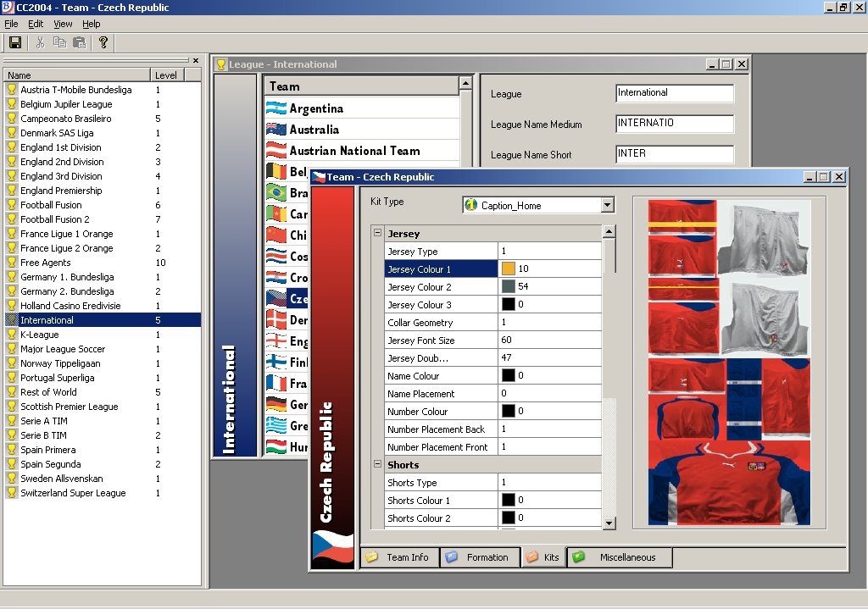Click trophy icon next to England Premiership
The width and height of the screenshot is (868, 609).
click(12, 191)
